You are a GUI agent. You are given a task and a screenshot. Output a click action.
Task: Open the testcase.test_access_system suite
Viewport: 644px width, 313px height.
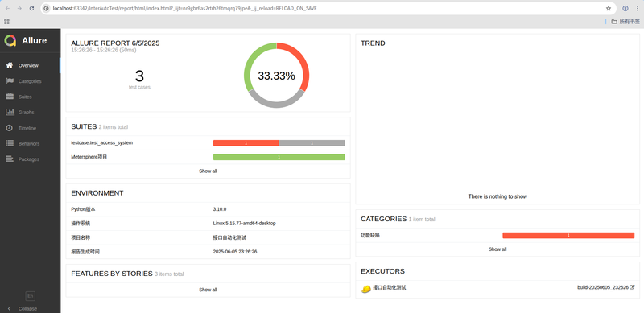[x=102, y=143]
